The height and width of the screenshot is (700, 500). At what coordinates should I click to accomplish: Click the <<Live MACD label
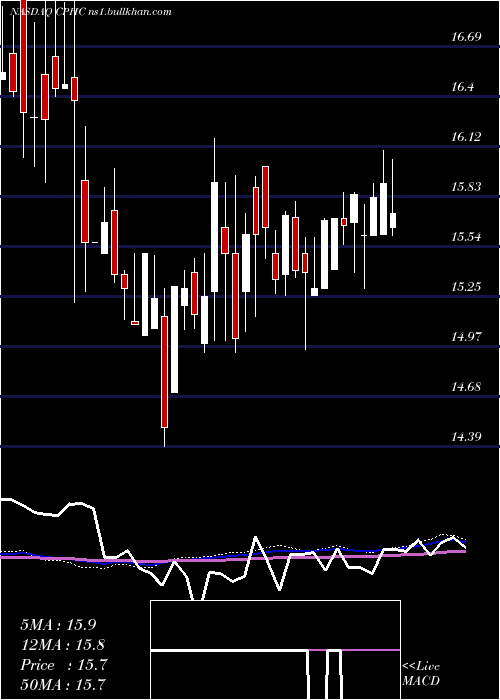pos(421,673)
